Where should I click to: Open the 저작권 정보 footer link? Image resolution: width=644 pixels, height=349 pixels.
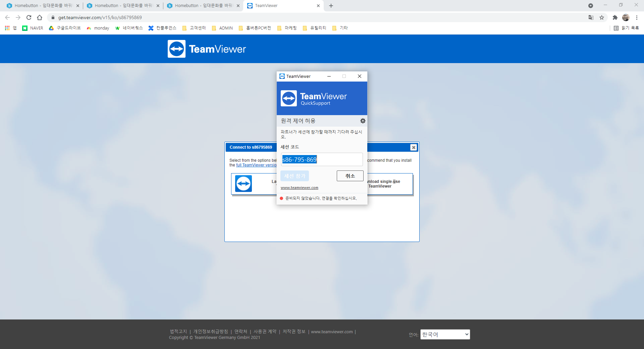pos(294,332)
